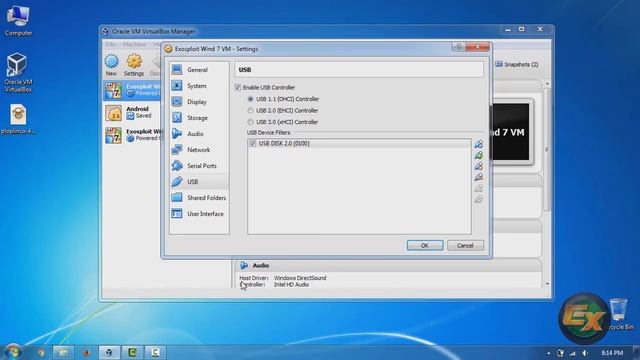
Task: Open the Computer desktop icon
Action: (x=18, y=20)
